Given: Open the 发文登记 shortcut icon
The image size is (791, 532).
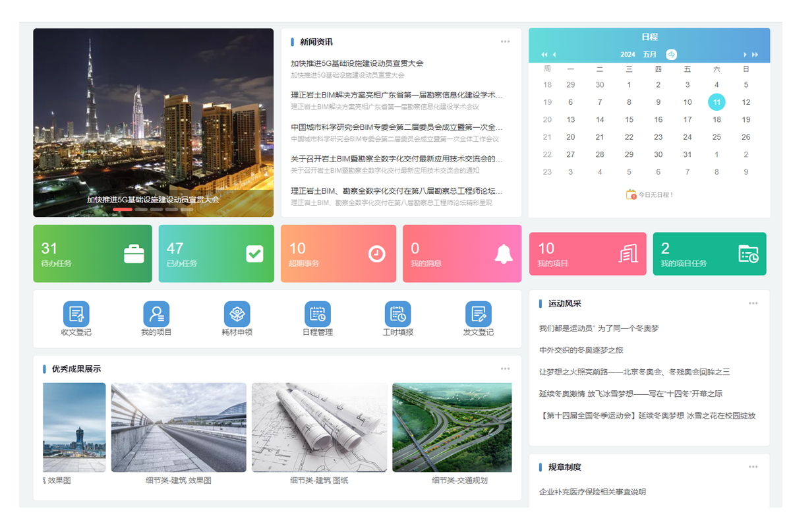Looking at the screenshot, I should 478,314.
